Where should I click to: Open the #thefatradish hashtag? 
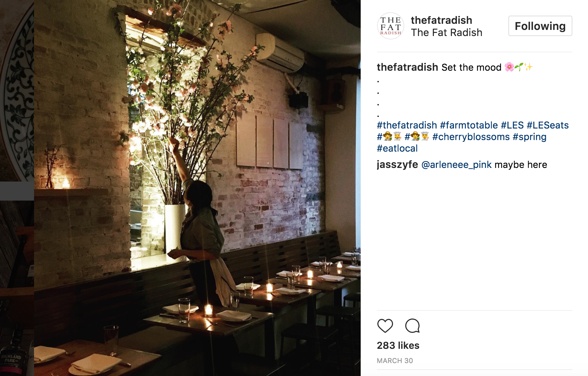tap(407, 125)
